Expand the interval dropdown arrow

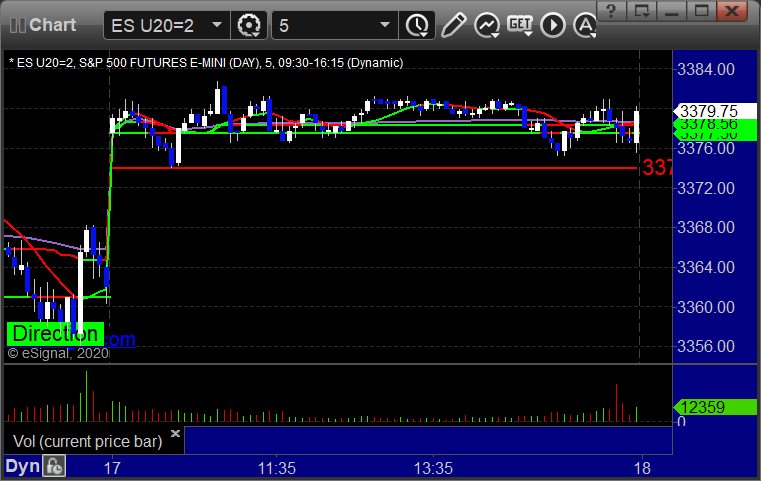385,25
